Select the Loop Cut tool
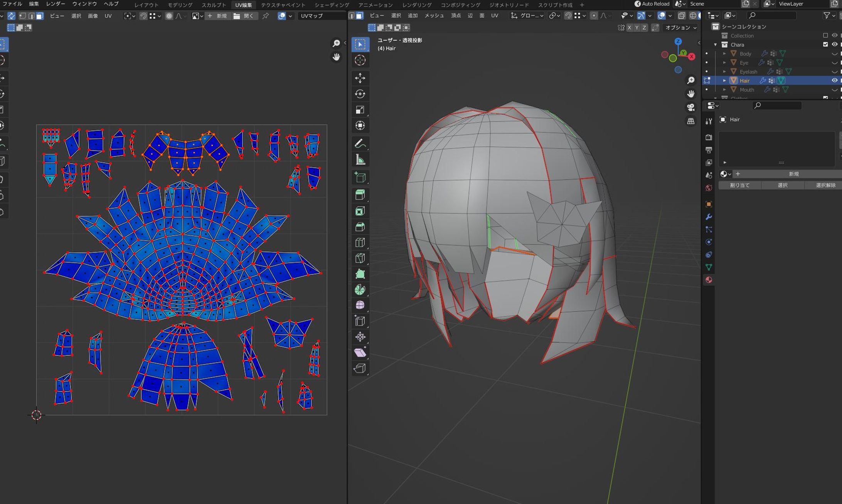Viewport: 842px width, 504px height. point(360,242)
